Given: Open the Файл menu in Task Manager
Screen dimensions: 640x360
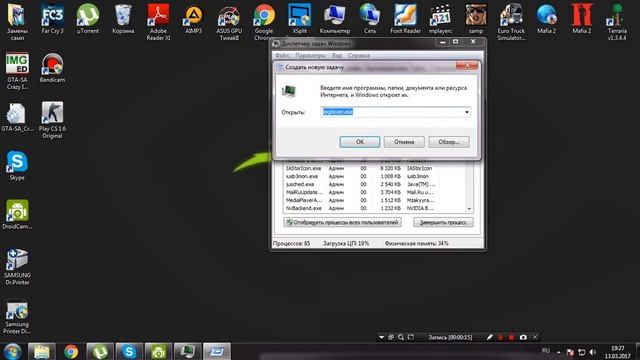Looking at the screenshot, I should click(282, 55).
